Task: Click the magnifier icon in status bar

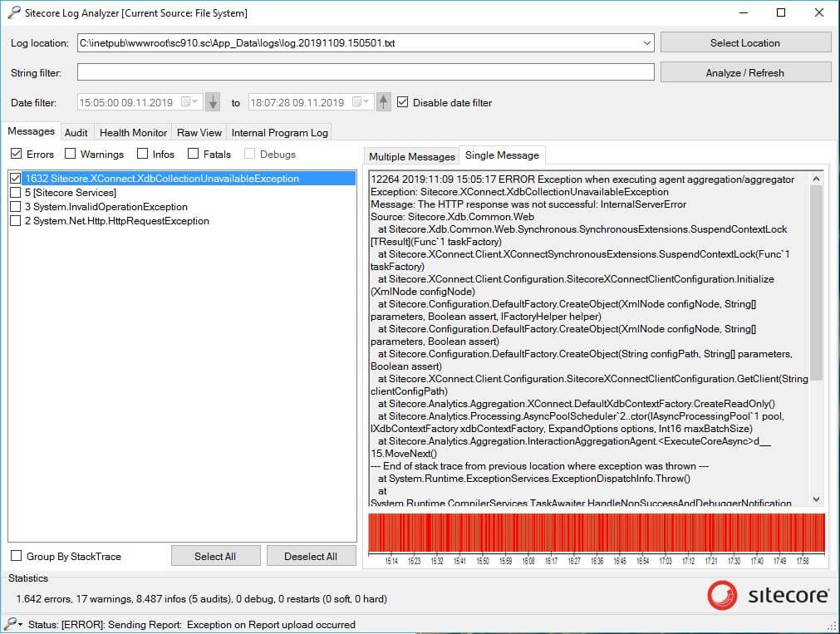Action: click(x=11, y=624)
